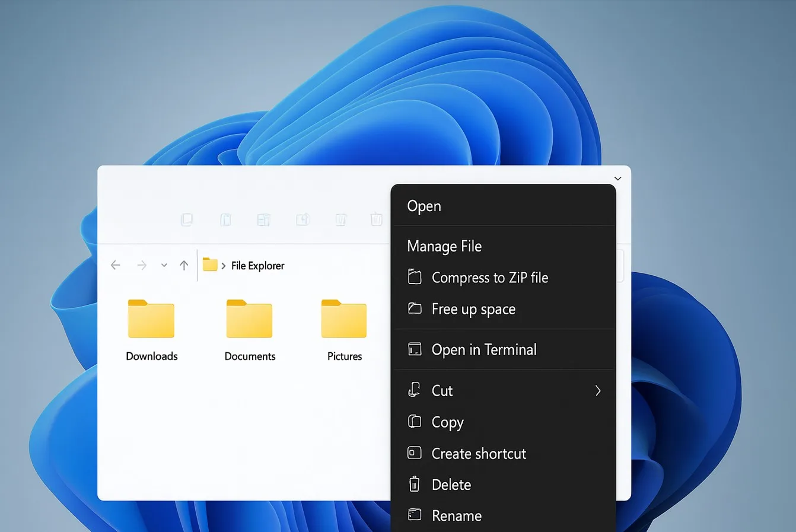
Task: Click the Rename icon in the toolbar
Action: [264, 220]
